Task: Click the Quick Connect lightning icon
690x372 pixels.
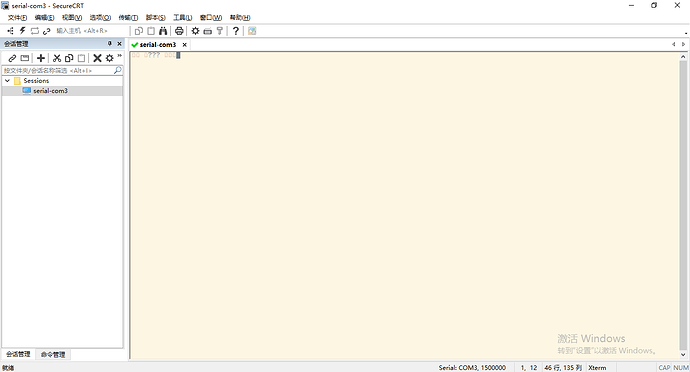Action: click(22, 31)
